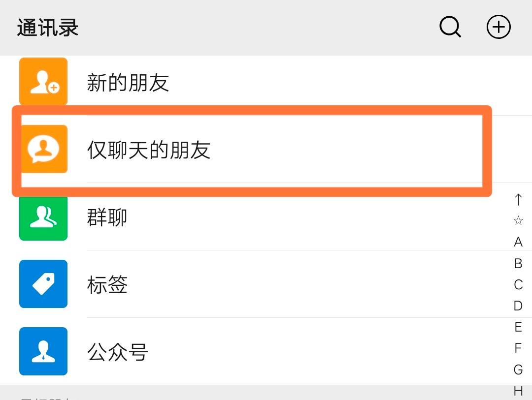Click the orange speech-bubble avatar icon

point(43,149)
